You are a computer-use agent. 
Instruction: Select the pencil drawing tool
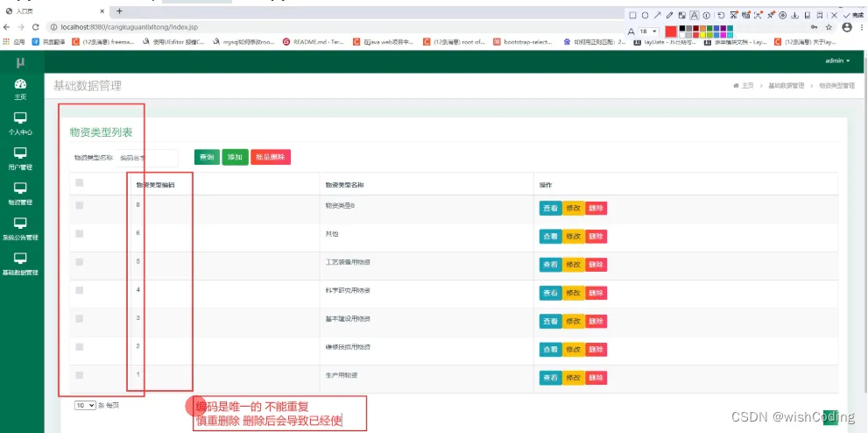[670, 16]
